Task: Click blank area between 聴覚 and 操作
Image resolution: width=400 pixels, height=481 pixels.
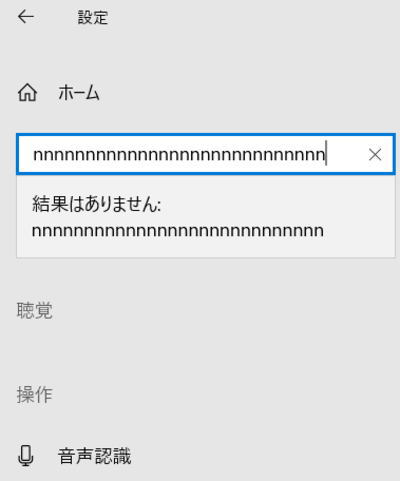Action: coord(200,353)
